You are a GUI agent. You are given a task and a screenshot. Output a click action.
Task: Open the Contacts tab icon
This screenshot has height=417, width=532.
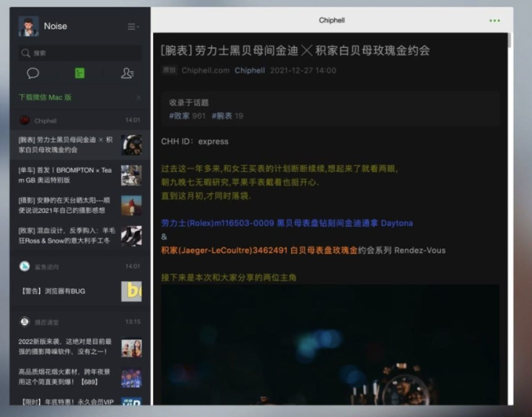127,74
